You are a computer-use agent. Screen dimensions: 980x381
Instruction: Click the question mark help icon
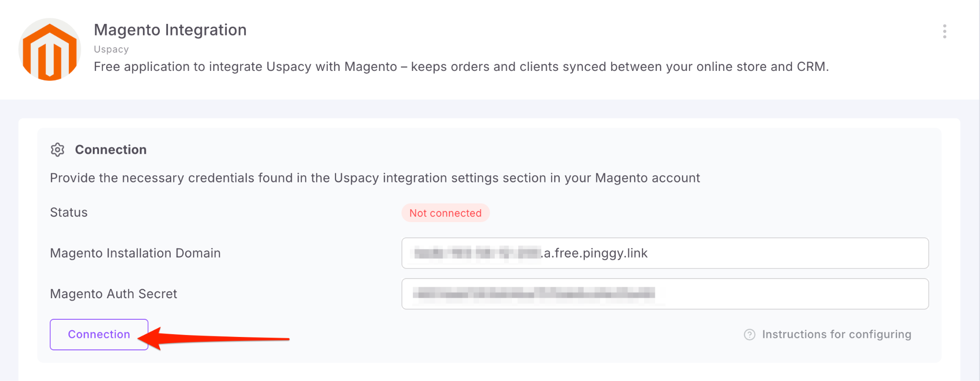749,335
